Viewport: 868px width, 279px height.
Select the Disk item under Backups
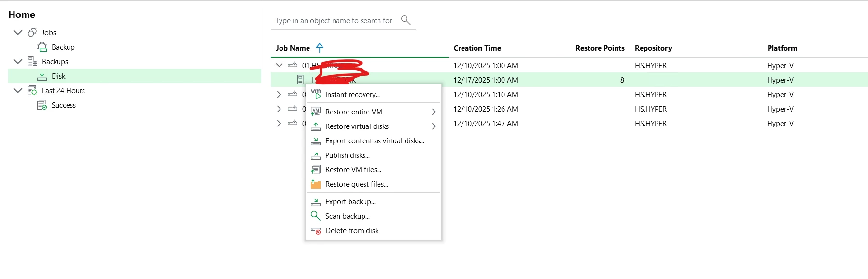[58, 76]
